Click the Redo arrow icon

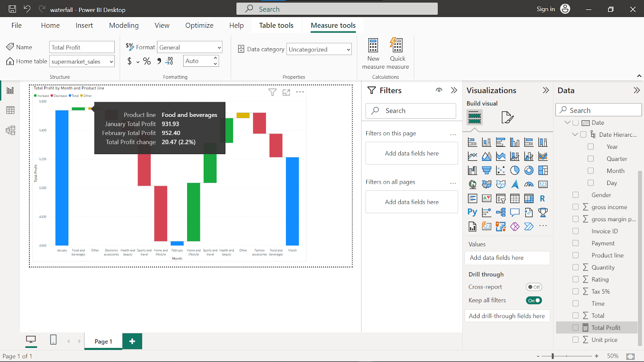coord(42,8)
